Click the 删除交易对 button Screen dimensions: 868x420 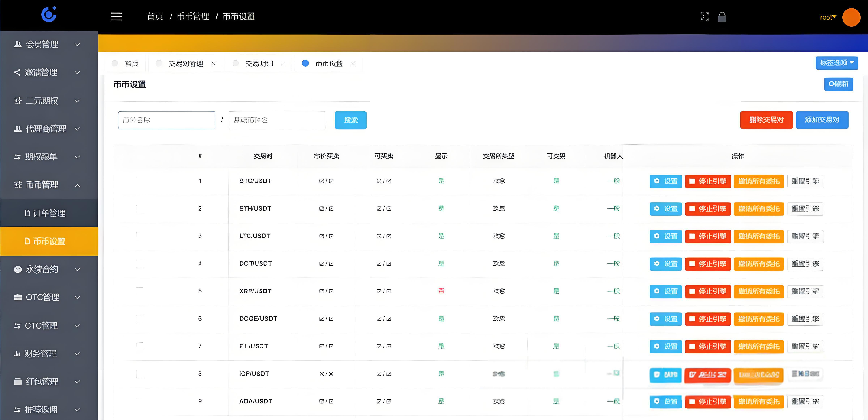[x=766, y=120]
